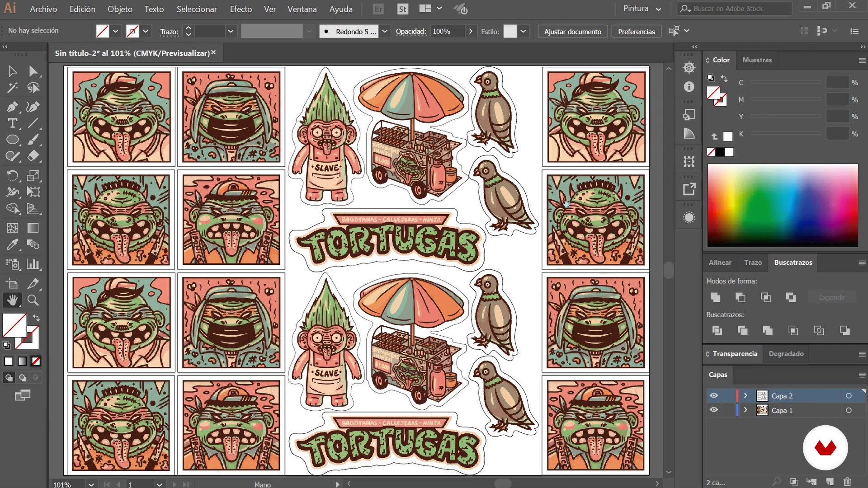Image resolution: width=868 pixels, height=488 pixels.
Task: Click the Ajustar documento button
Action: [572, 31]
